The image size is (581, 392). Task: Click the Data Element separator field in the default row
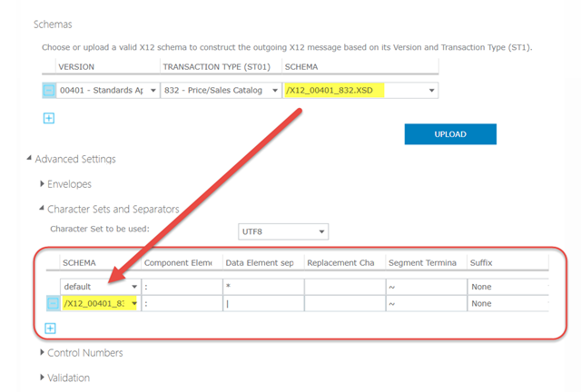tap(263, 286)
